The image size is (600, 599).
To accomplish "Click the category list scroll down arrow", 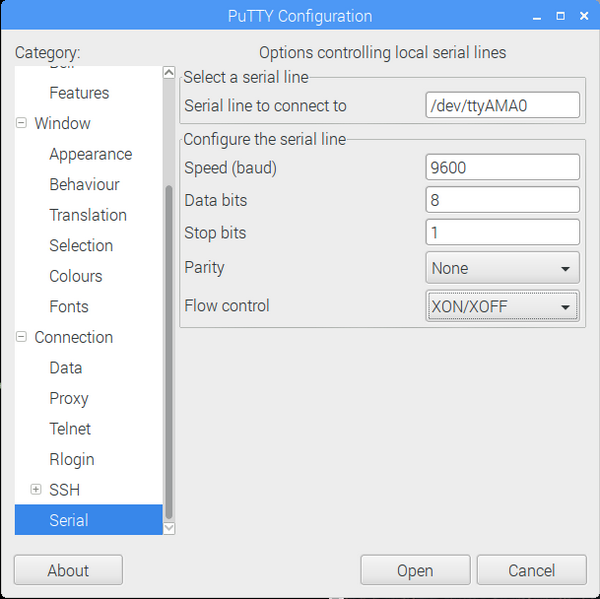I will [169, 528].
